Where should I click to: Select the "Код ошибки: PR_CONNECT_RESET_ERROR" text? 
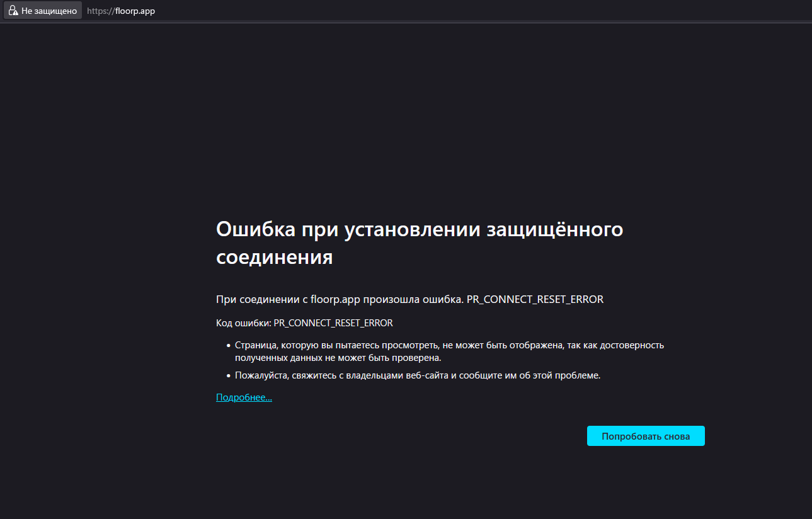coord(304,323)
